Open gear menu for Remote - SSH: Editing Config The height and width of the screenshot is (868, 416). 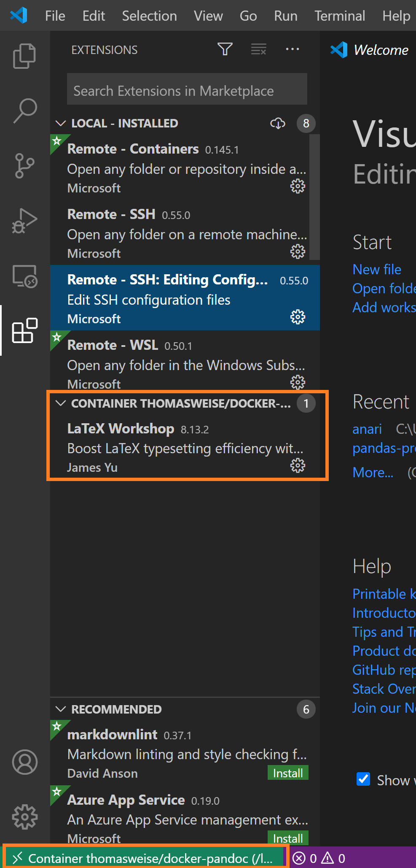298,317
